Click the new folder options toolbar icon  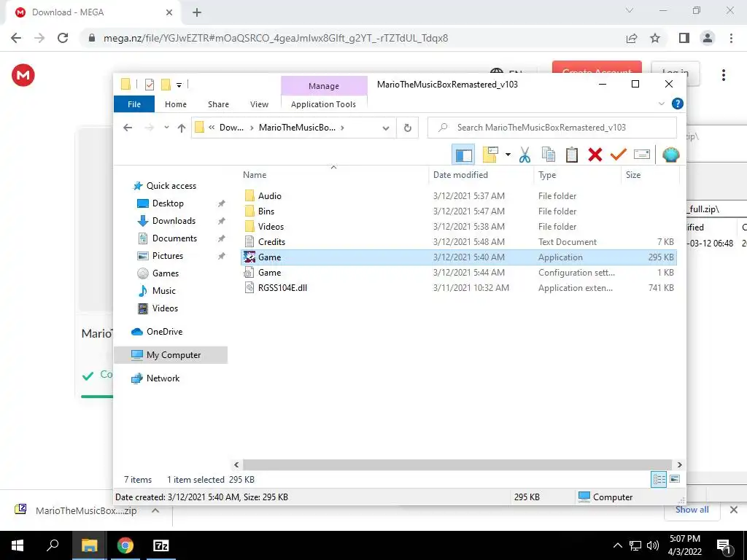pos(490,155)
